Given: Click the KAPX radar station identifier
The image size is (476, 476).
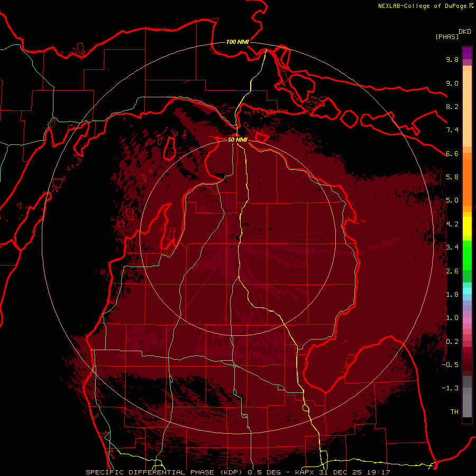Looking at the screenshot, I should pos(305,472).
